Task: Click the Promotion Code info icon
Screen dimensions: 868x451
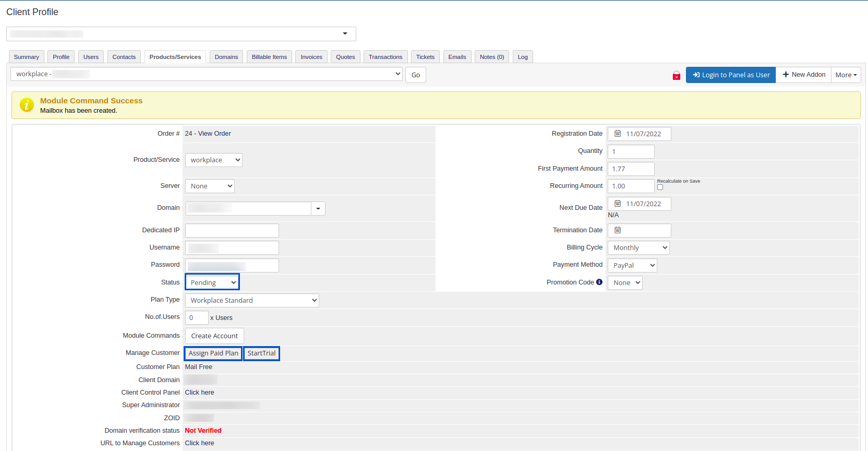Action: pyautogui.click(x=599, y=282)
